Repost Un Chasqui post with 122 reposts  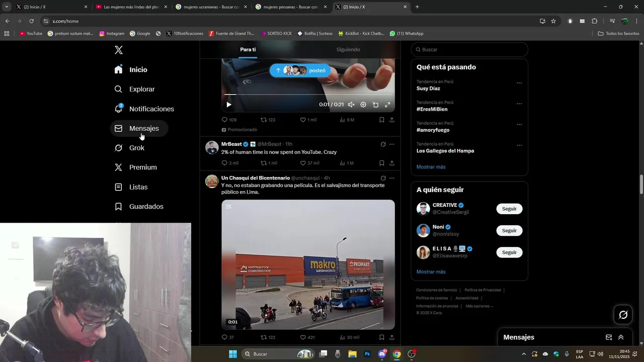click(268, 337)
